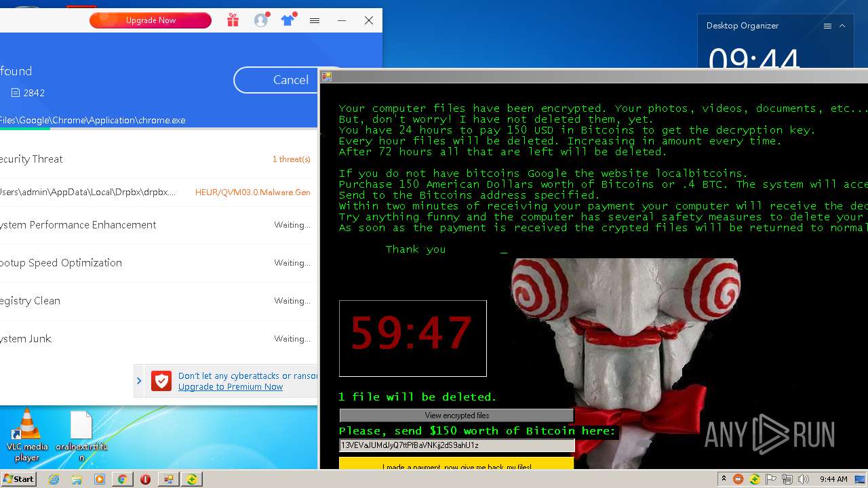Click the chrome.exe scan path text
Screen dimensions: 868x488
(93, 120)
